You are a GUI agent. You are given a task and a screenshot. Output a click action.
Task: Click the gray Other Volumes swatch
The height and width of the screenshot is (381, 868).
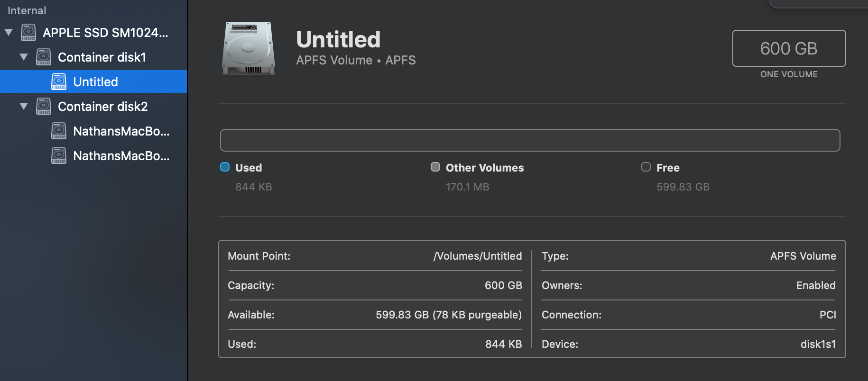(435, 167)
